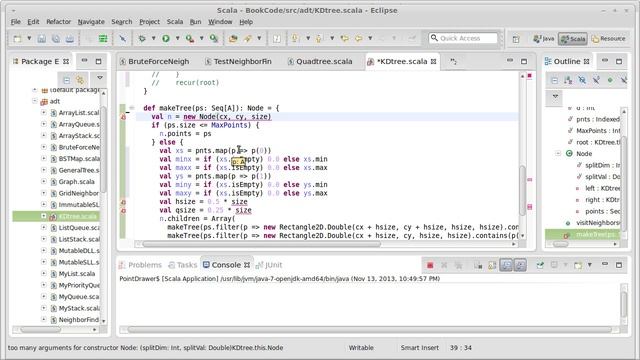
Task: Toggle the green dot filter in Outline
Action: [x=610, y=80]
